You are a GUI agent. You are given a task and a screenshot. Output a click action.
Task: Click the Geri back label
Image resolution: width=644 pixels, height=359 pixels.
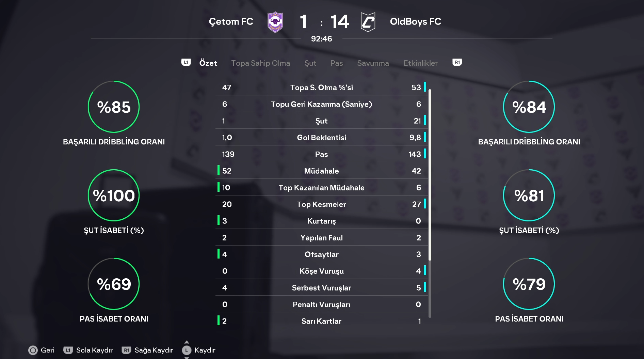[48, 350]
